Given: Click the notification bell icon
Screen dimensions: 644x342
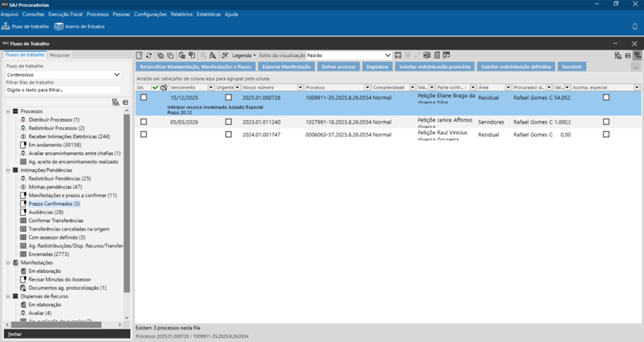Looking at the screenshot, I should [635, 27].
